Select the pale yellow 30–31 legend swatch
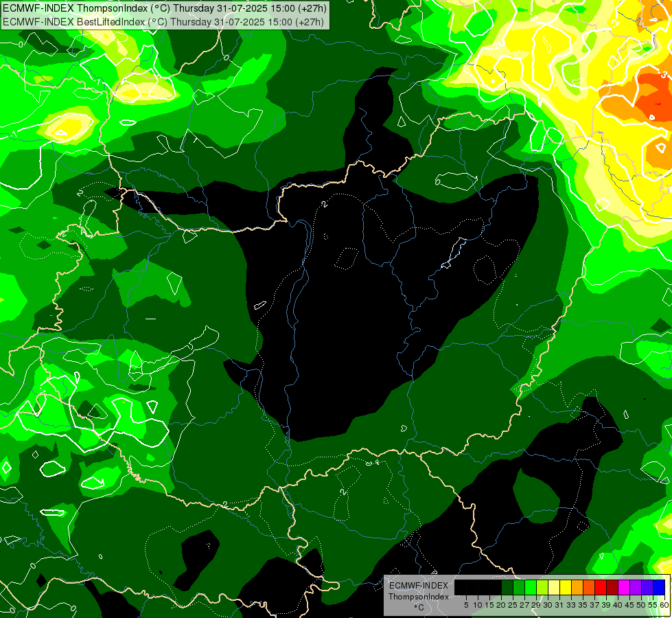 click(x=554, y=587)
